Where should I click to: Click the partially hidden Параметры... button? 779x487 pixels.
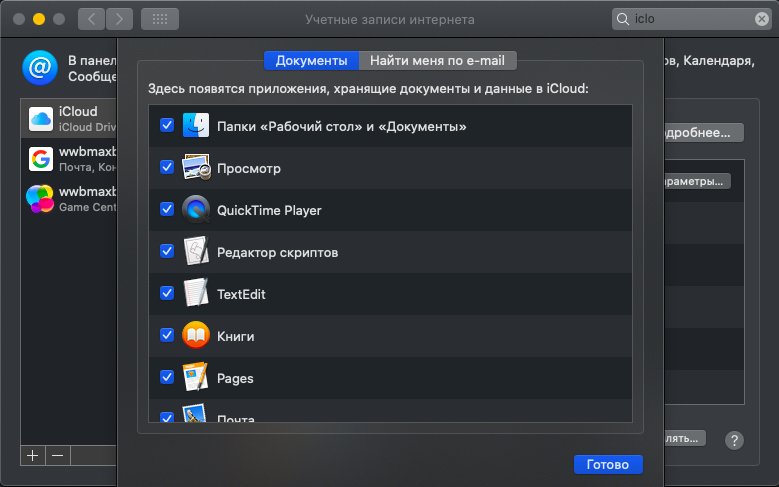coord(697,181)
